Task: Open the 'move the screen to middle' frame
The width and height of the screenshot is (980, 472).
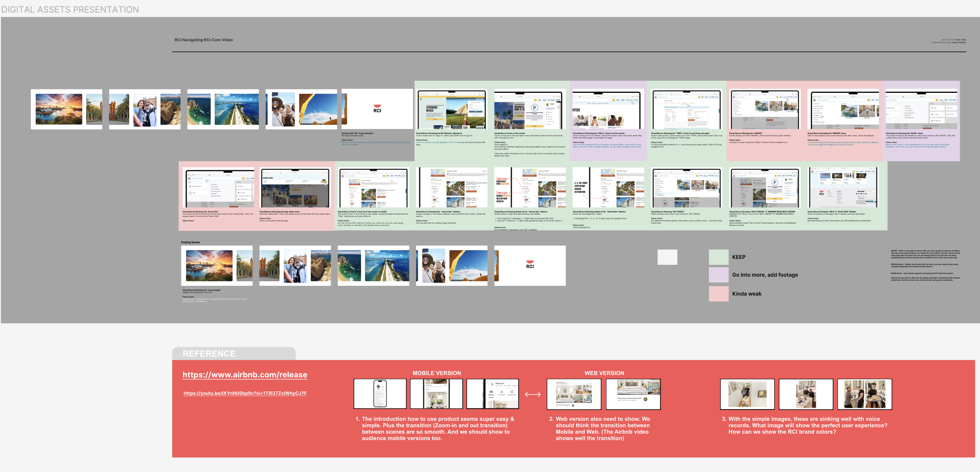Action: 373,188
